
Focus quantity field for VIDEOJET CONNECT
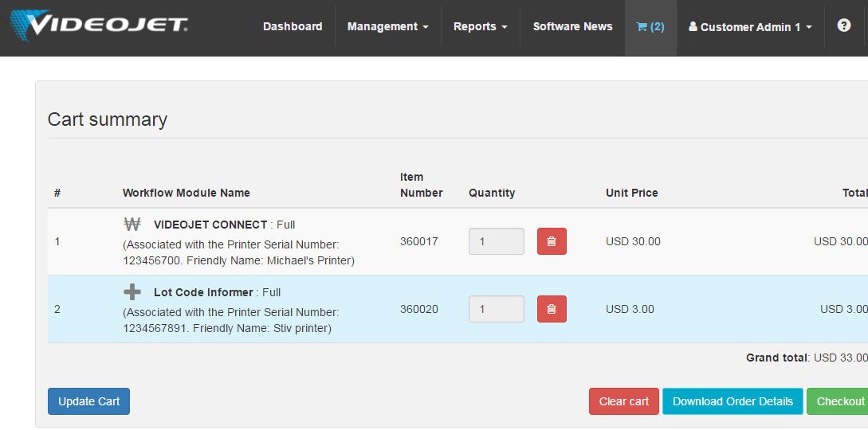(x=496, y=241)
